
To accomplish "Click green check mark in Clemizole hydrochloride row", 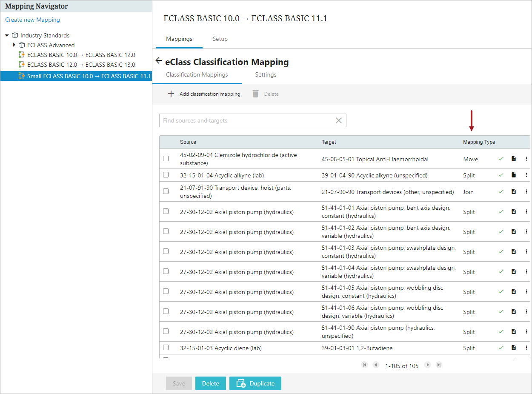I will [501, 159].
